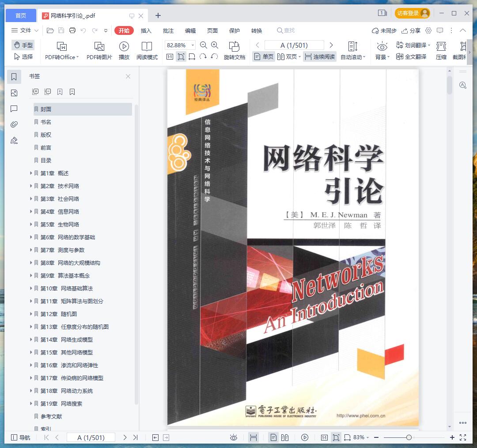Go to previous page in ribbon
The height and width of the screenshot is (448, 477).
pos(257,45)
